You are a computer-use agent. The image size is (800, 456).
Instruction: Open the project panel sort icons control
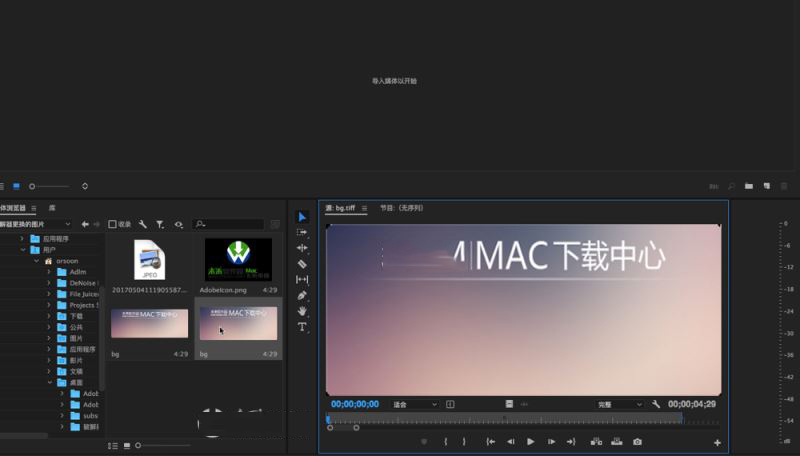(x=85, y=186)
